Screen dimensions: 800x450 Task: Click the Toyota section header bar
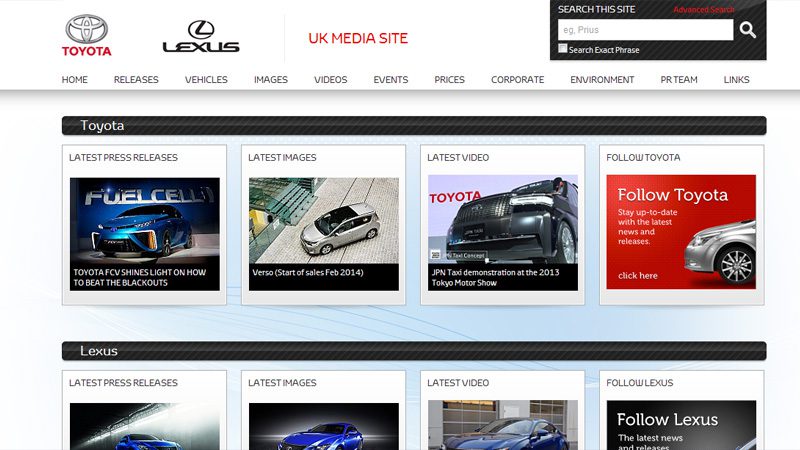(414, 126)
